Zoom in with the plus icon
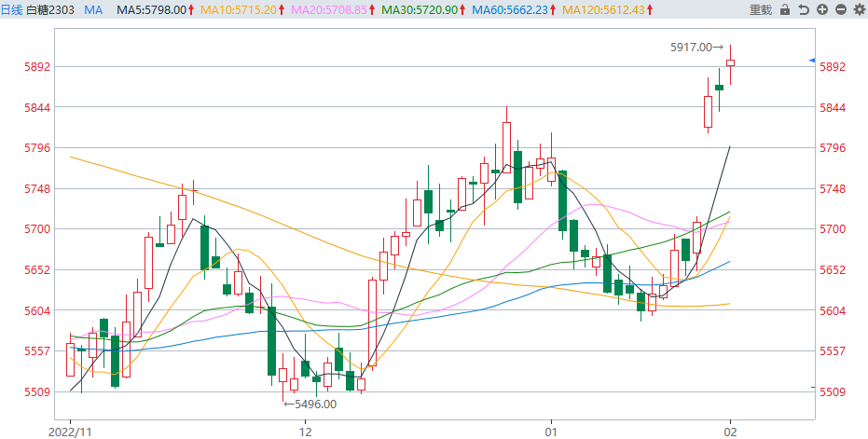868x439 pixels. [821, 9]
